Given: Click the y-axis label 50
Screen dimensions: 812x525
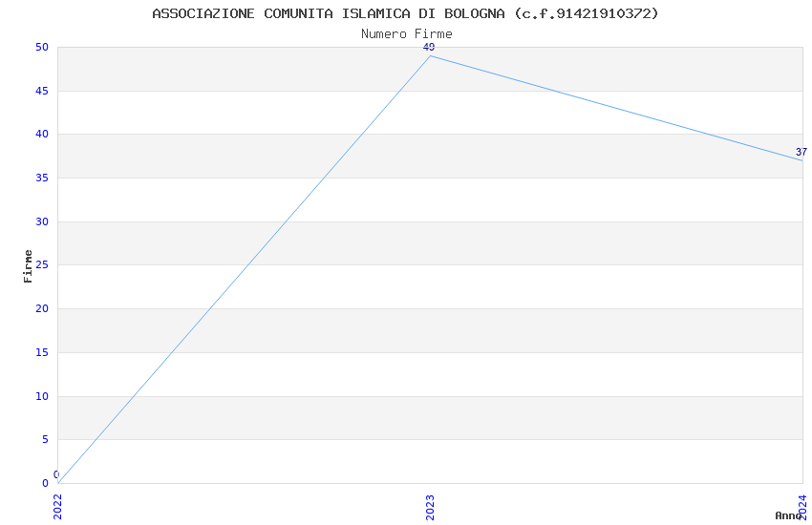Looking at the screenshot, I should pyautogui.click(x=42, y=47).
